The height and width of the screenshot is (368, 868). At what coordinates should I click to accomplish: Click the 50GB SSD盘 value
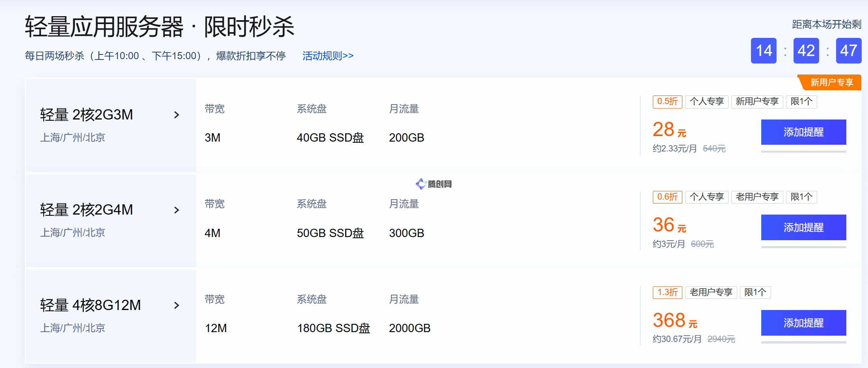pyautogui.click(x=330, y=233)
